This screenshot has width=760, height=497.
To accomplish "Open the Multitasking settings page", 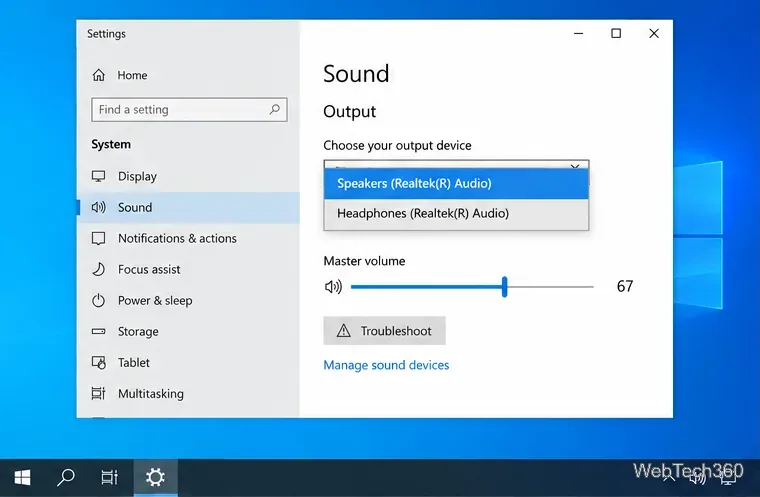I will coord(188,394).
